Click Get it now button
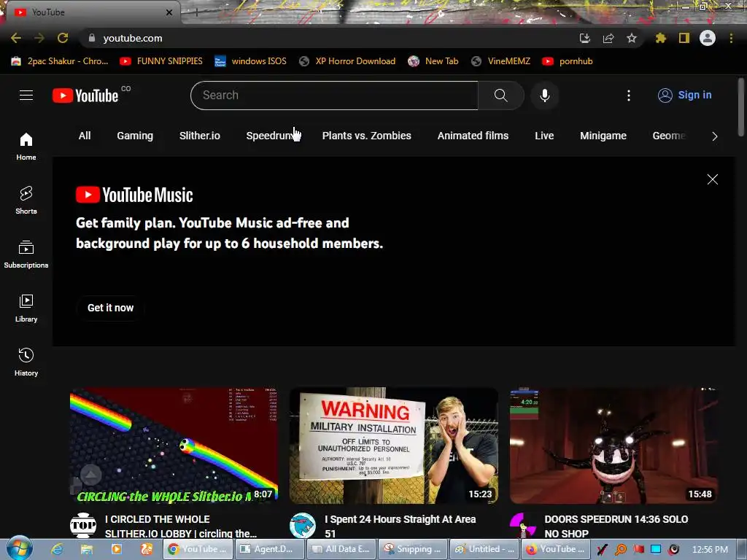The width and height of the screenshot is (747, 560). coord(111,308)
